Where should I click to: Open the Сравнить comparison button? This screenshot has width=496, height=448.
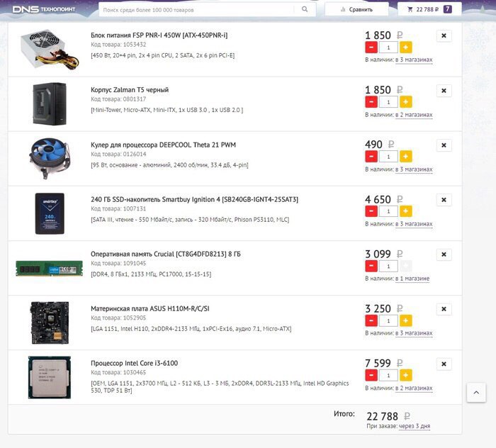(356, 9)
